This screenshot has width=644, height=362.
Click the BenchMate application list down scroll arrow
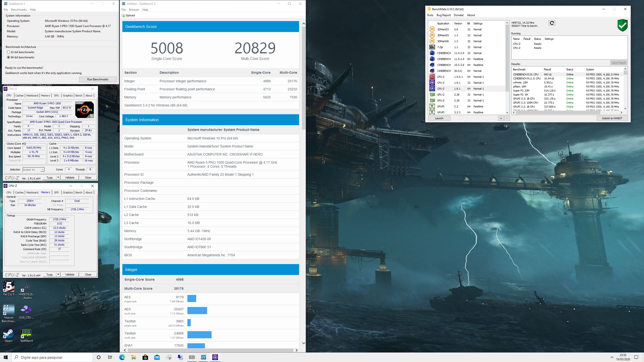(507, 112)
